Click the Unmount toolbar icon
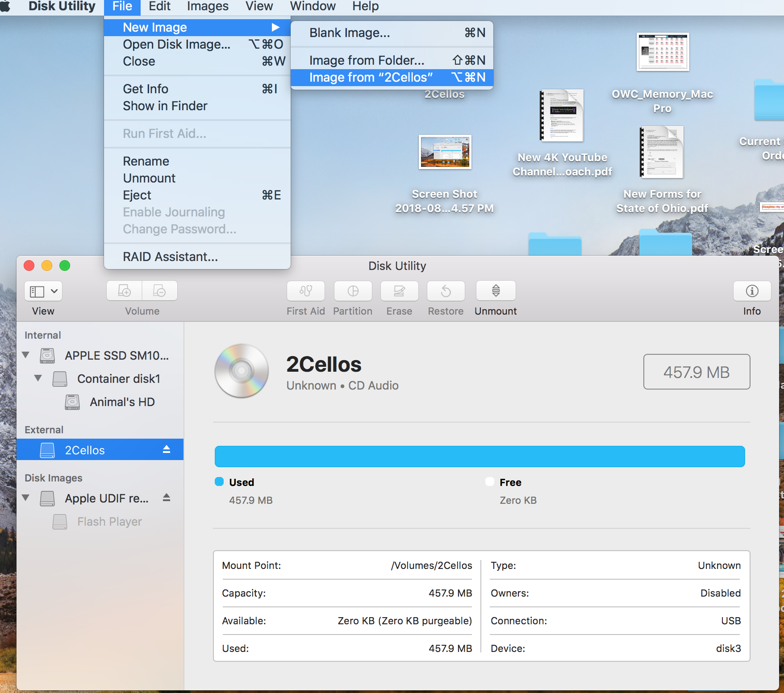This screenshot has height=693, width=784. point(496,291)
